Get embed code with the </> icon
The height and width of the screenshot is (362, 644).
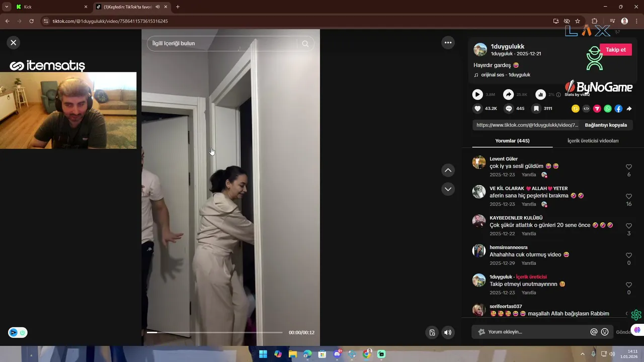pyautogui.click(x=586, y=109)
